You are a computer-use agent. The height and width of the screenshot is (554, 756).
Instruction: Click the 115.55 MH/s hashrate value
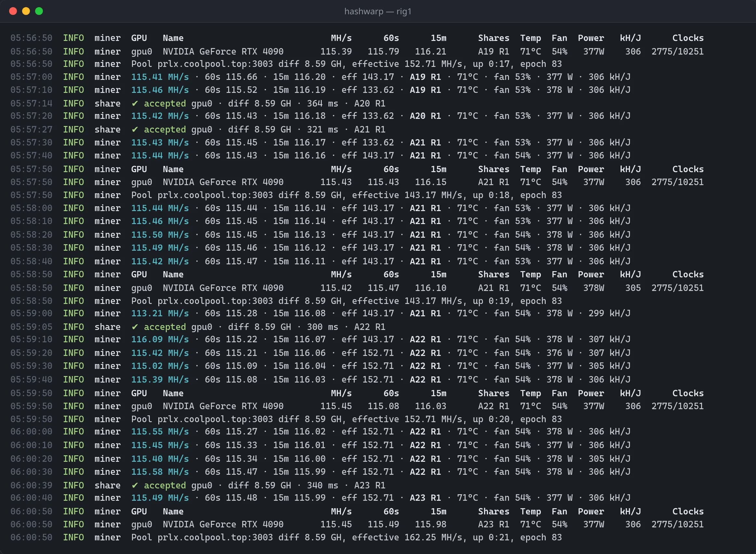tap(160, 431)
